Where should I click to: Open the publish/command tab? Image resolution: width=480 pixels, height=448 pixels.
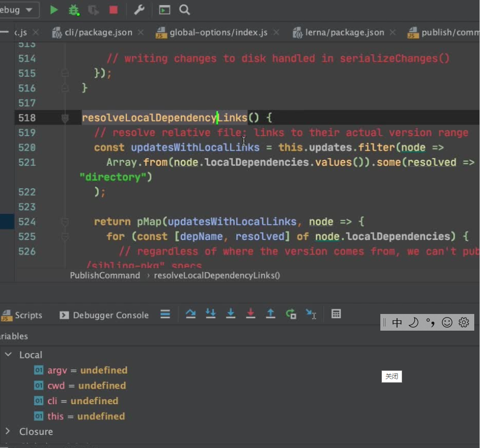click(443, 32)
